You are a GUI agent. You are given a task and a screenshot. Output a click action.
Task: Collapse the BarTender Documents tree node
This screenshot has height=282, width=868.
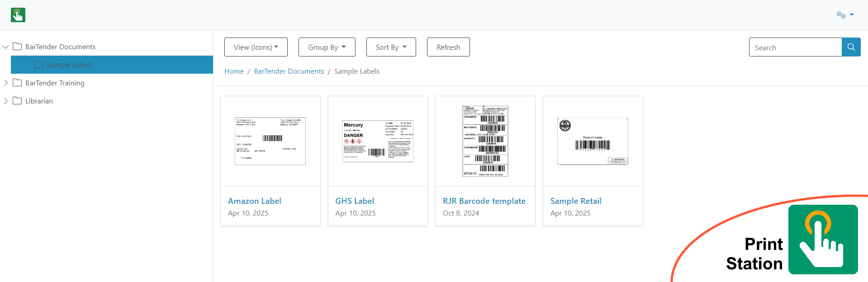(x=6, y=47)
